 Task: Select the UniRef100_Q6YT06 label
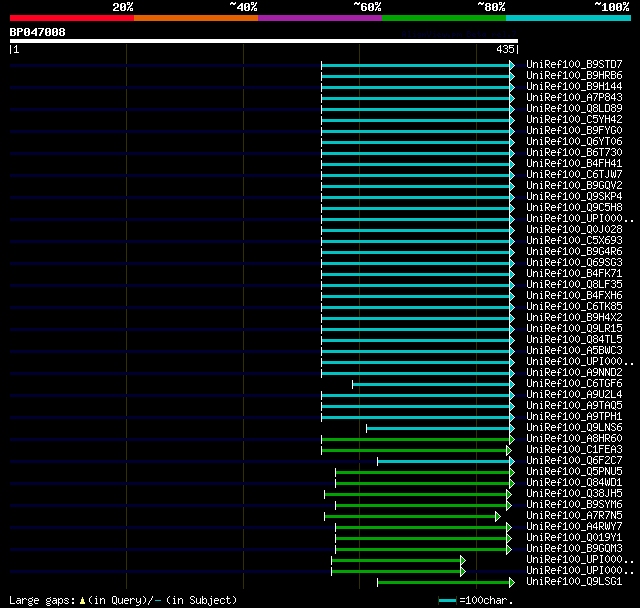click(x=574, y=142)
